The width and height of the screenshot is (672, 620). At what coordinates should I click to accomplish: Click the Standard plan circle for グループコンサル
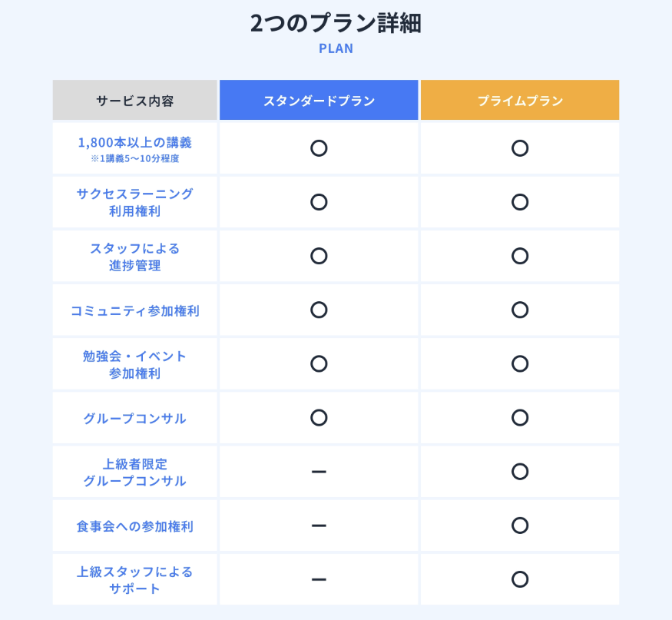(x=319, y=417)
